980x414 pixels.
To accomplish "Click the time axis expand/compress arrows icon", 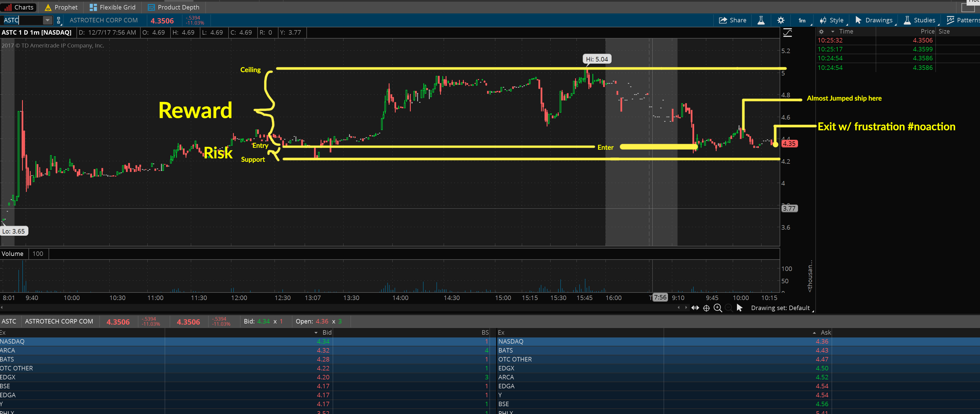I will click(695, 308).
